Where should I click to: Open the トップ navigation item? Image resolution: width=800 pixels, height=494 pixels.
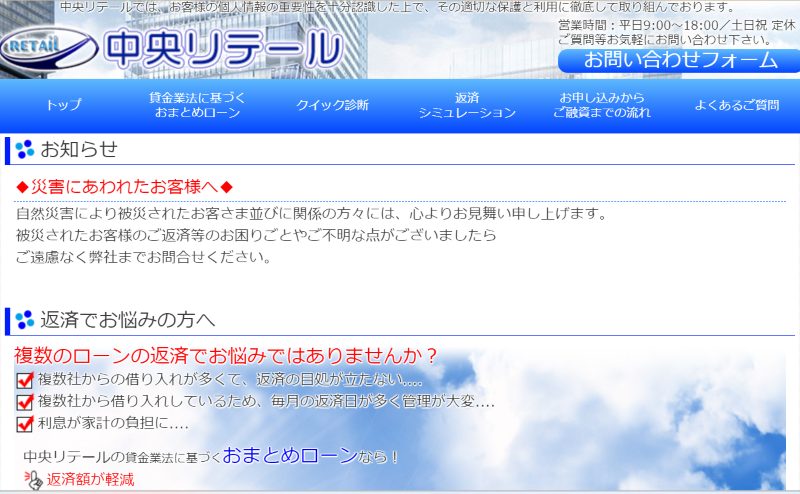(64, 105)
